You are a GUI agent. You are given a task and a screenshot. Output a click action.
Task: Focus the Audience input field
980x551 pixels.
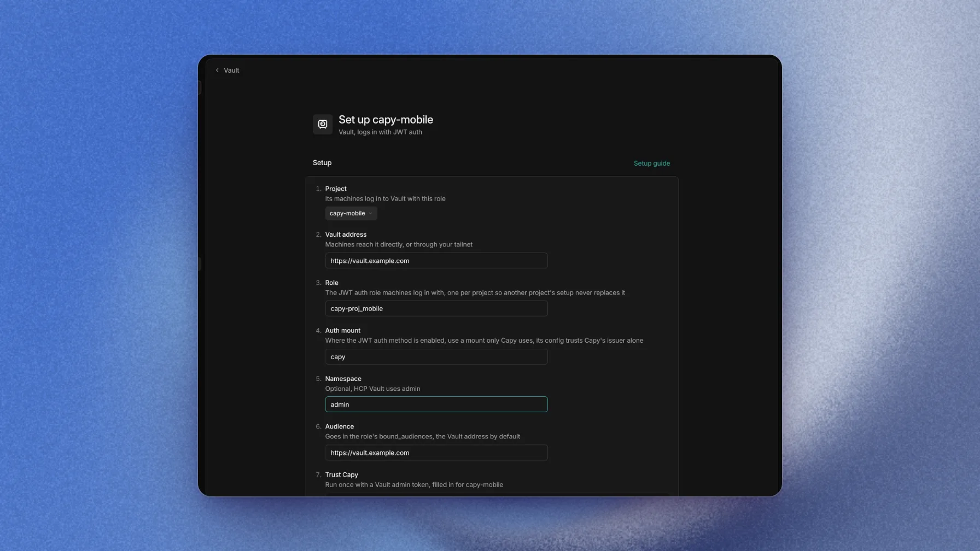436,453
